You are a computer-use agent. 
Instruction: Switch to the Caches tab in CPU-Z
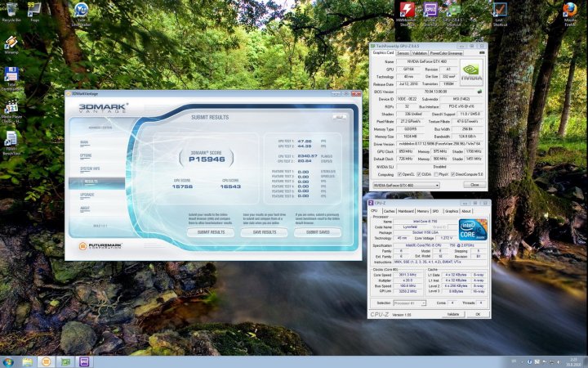tap(390, 212)
